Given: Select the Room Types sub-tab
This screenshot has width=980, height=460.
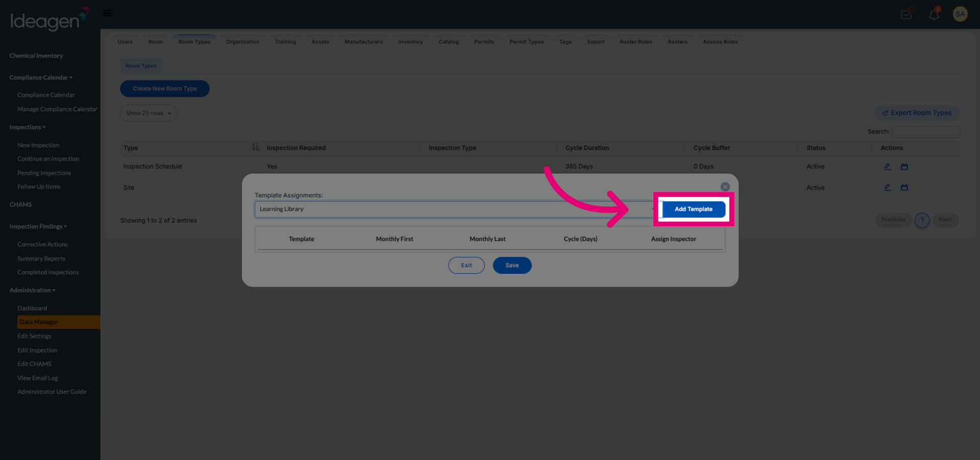Looking at the screenshot, I should pyautogui.click(x=141, y=66).
